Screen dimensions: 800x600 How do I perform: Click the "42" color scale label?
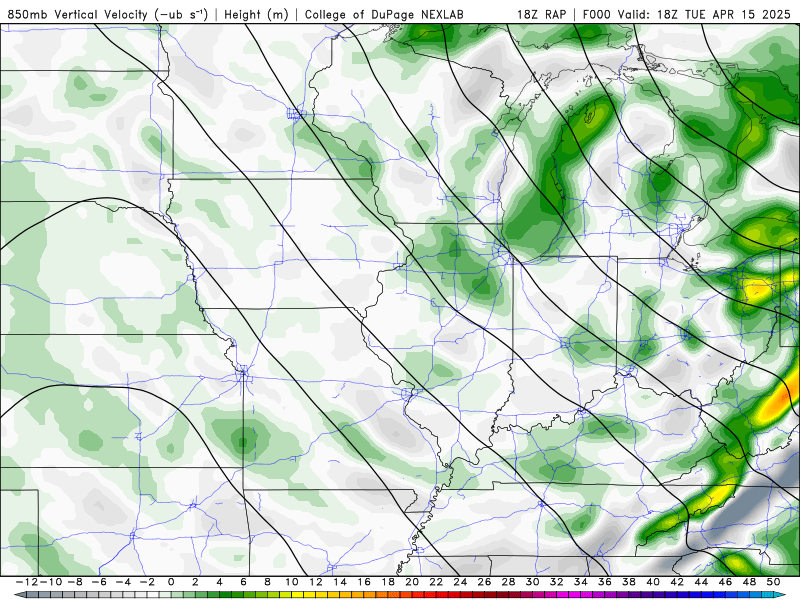[x=677, y=582]
